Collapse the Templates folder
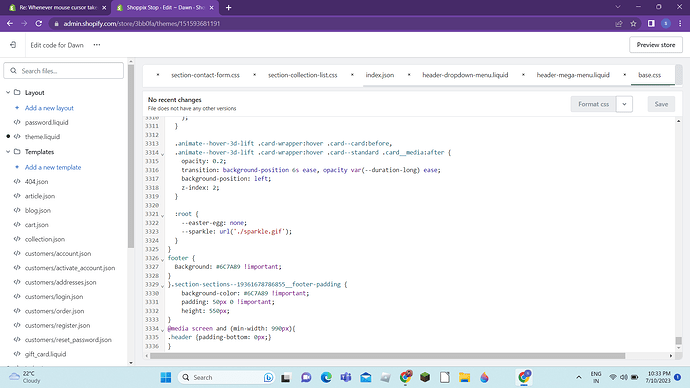 tap(8, 152)
